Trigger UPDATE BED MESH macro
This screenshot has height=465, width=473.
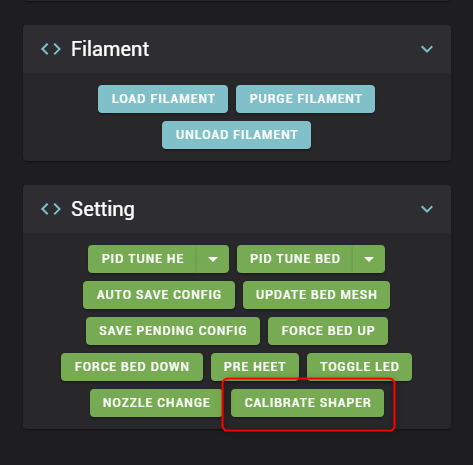click(316, 295)
